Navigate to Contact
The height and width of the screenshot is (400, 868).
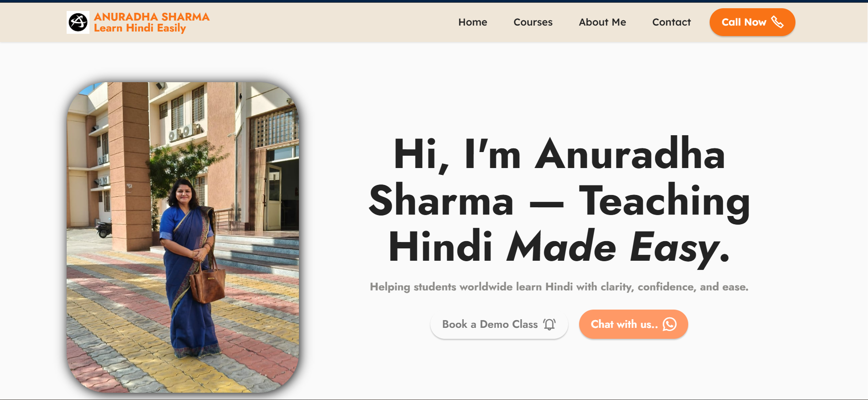click(x=671, y=22)
